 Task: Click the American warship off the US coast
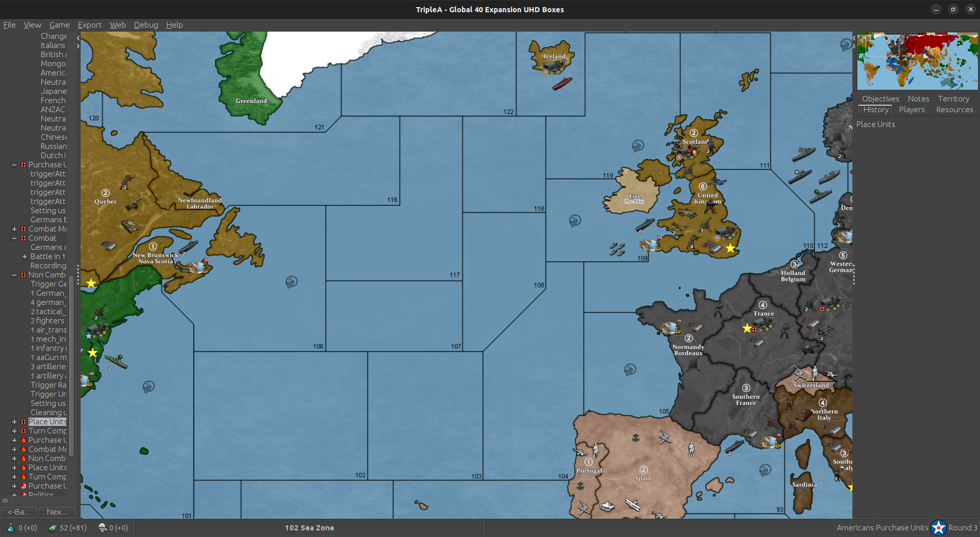pyautogui.click(x=116, y=361)
